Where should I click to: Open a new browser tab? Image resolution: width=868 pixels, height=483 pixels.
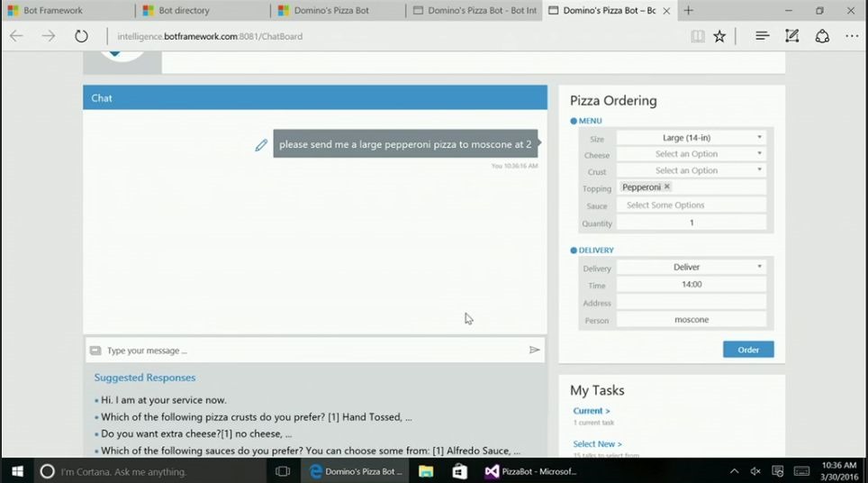(688, 11)
